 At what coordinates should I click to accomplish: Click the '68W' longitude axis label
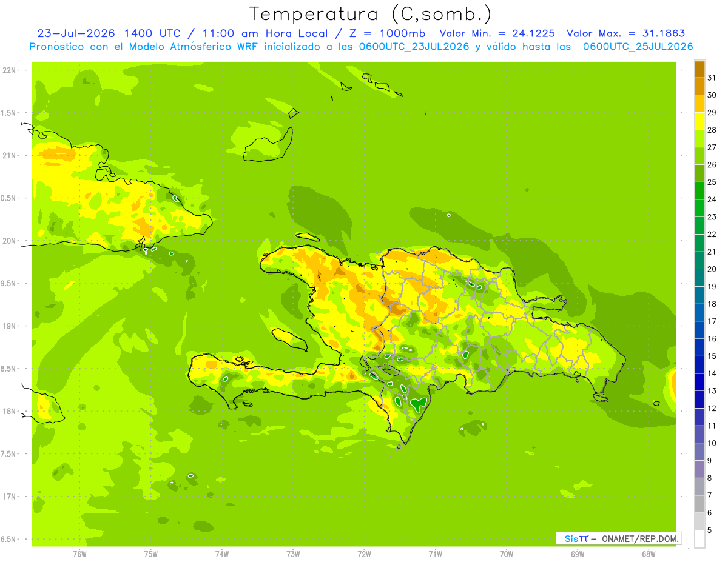tap(648, 554)
